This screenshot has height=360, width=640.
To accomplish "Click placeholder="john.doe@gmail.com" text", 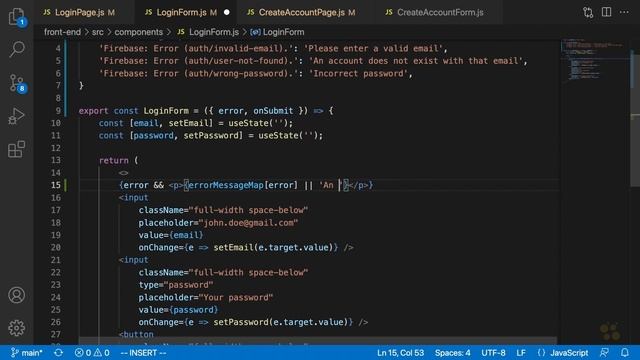I will coord(218,223).
